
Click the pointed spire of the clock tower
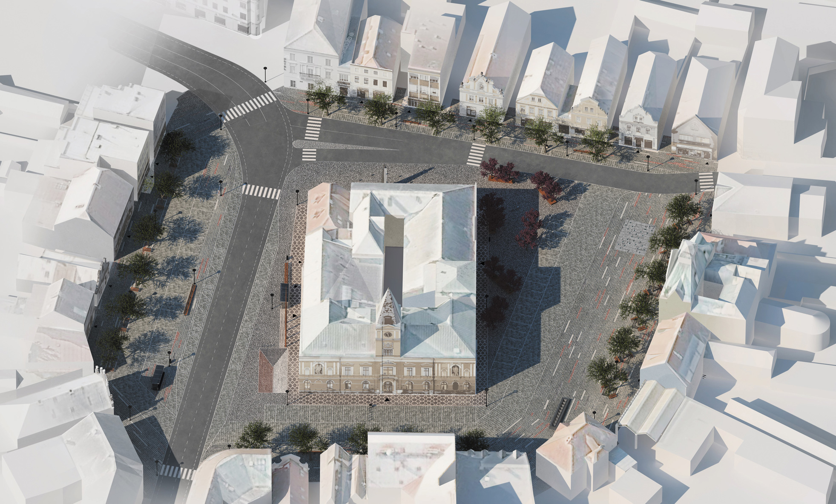(389, 303)
